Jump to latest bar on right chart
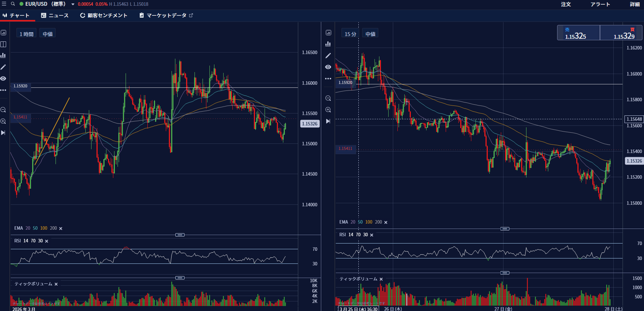Screen dimensions: 644x311 point(328,121)
